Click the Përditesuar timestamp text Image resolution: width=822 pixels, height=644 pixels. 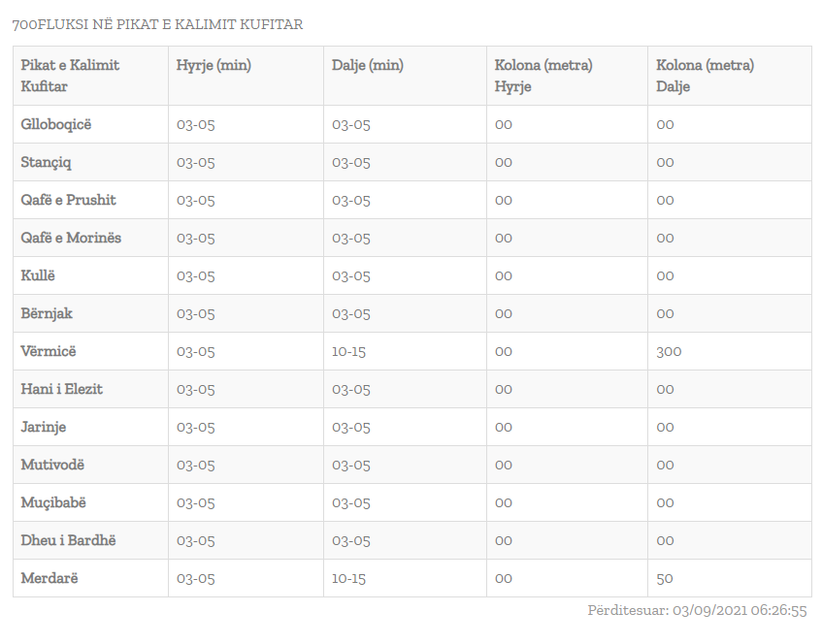[697, 610]
